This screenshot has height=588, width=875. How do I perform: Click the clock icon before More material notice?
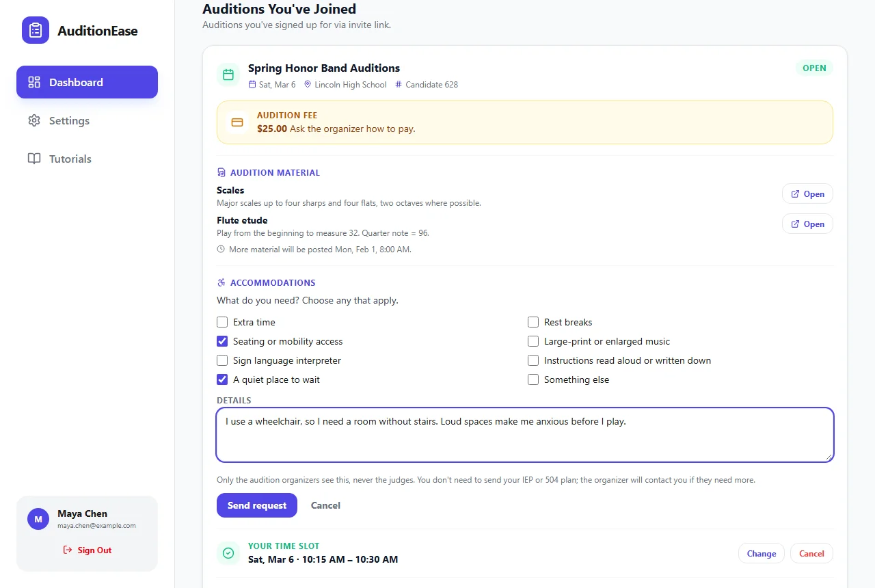tap(221, 250)
